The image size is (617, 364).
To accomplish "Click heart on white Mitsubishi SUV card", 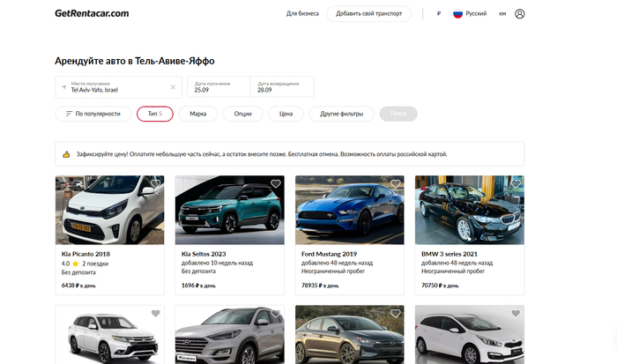I will coord(156,314).
